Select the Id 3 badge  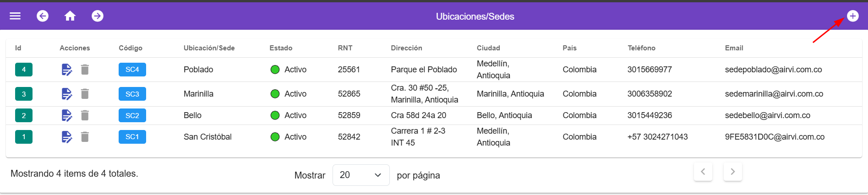(24, 94)
